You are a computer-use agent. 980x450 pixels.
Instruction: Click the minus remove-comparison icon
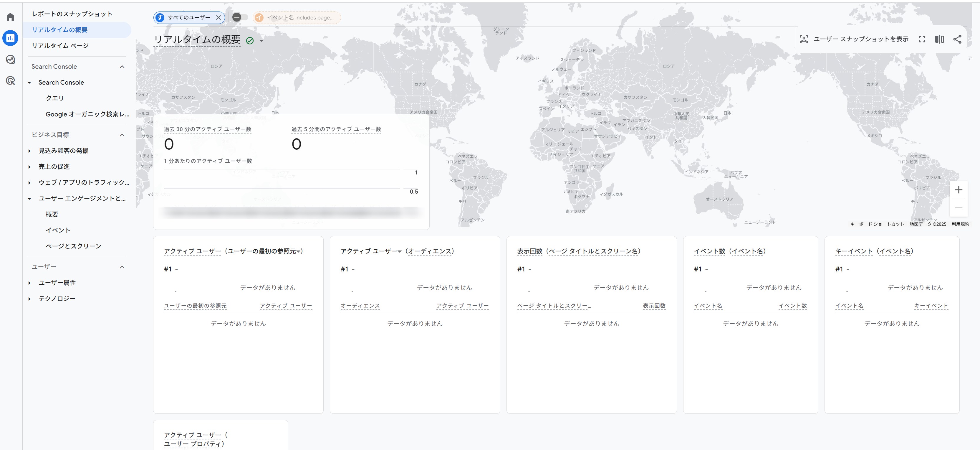tap(237, 17)
